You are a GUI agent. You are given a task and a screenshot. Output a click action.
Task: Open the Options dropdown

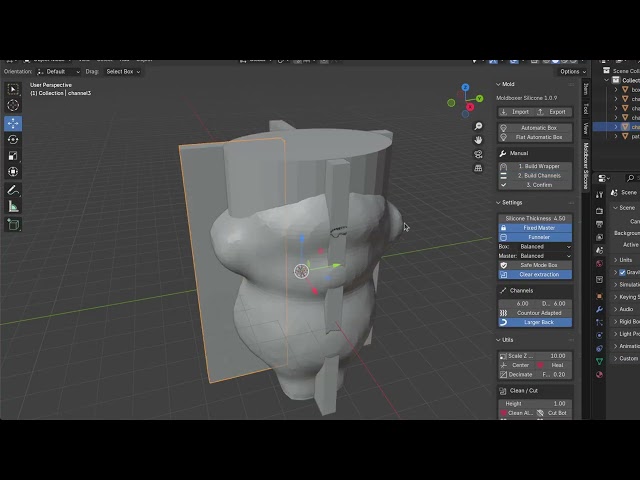coord(573,72)
